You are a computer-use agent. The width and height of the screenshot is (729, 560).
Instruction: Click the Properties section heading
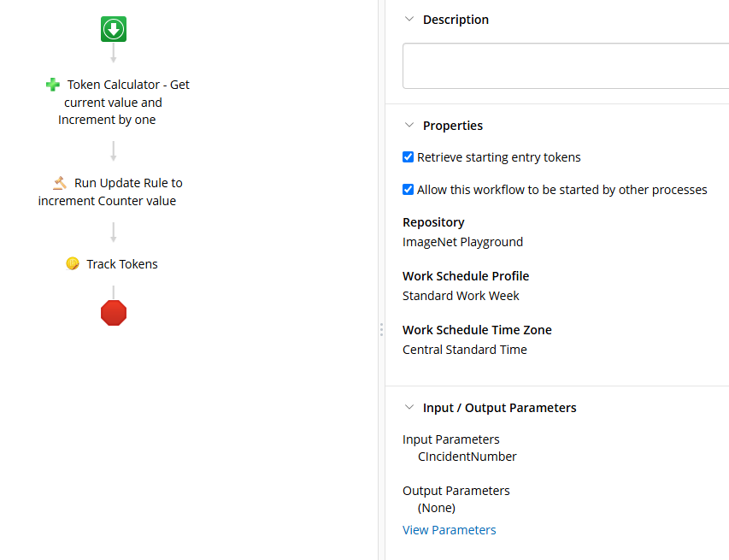(x=453, y=126)
